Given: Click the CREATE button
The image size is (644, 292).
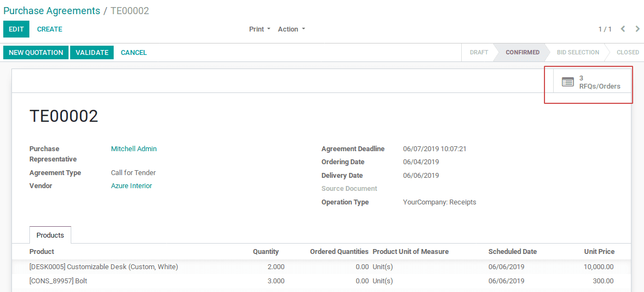Looking at the screenshot, I should click(x=49, y=29).
